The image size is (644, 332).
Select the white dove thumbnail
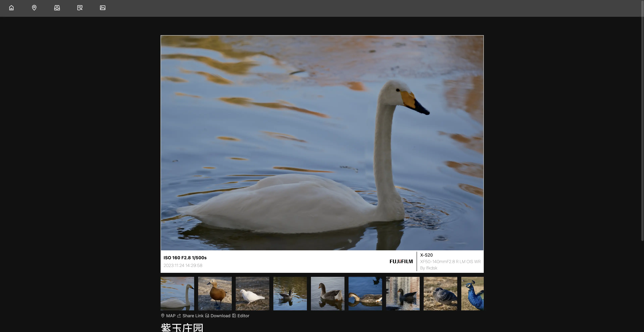point(253,294)
